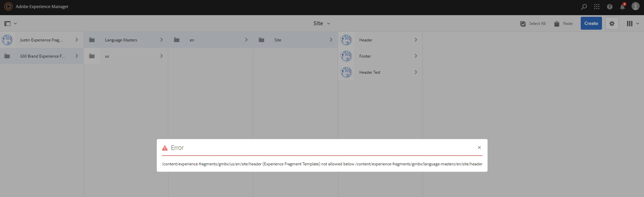Open the Header Test experience fragment
Viewport: 644px width, 197px height.
(x=370, y=72)
